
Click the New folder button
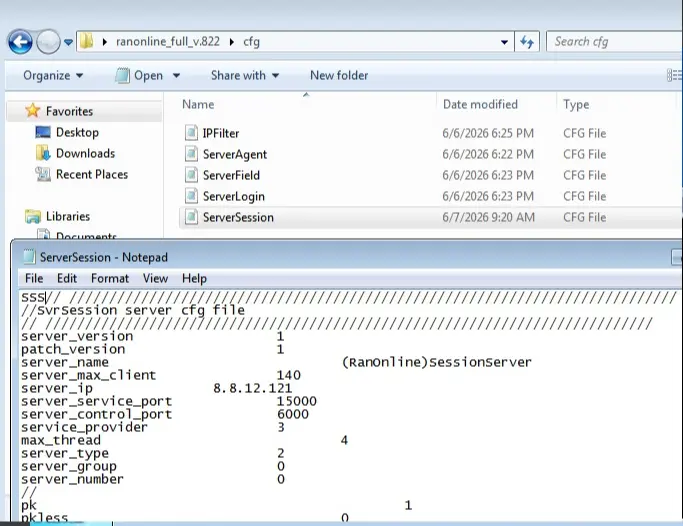tap(339, 75)
